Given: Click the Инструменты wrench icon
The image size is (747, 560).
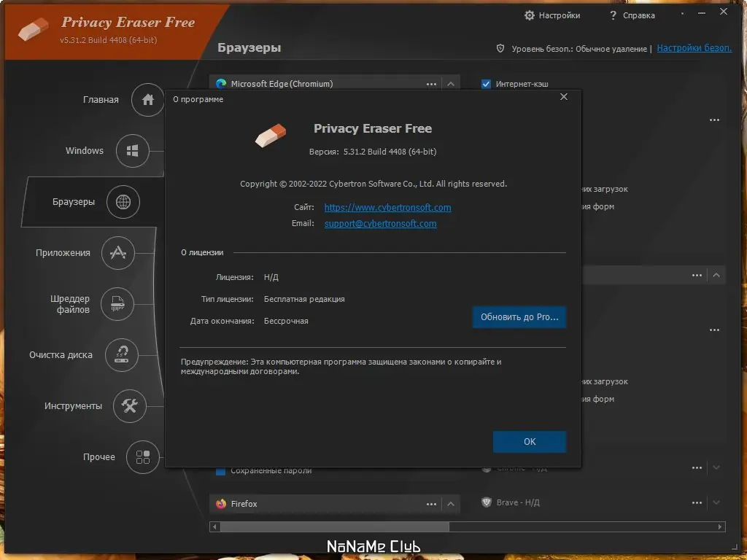Looking at the screenshot, I should 130,405.
